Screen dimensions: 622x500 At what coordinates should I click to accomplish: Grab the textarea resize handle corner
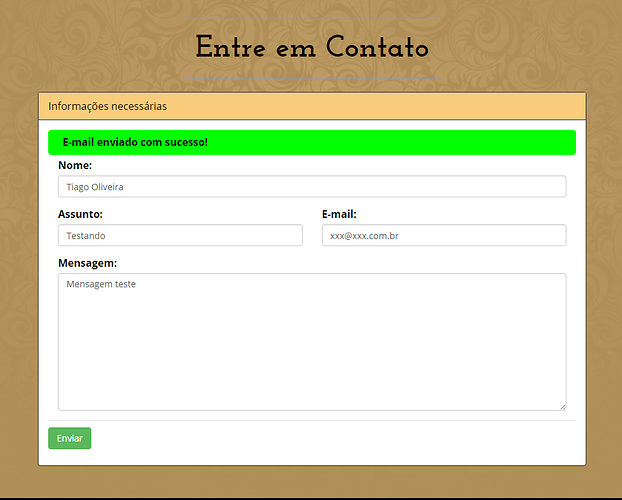point(563,407)
